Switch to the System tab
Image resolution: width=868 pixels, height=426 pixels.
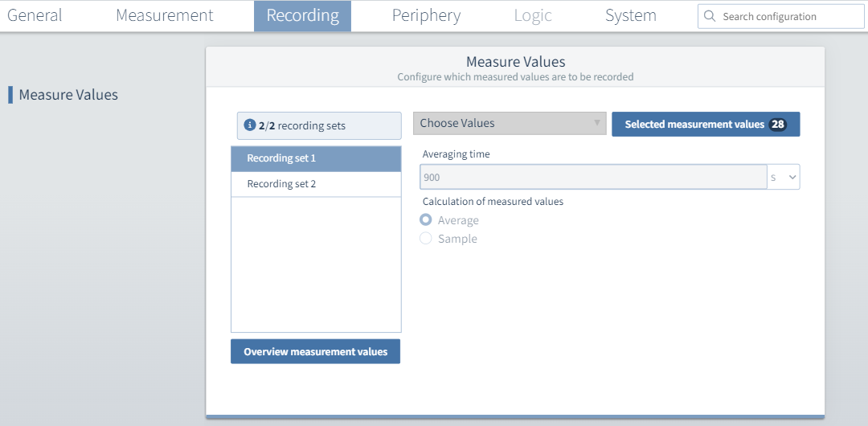(631, 15)
